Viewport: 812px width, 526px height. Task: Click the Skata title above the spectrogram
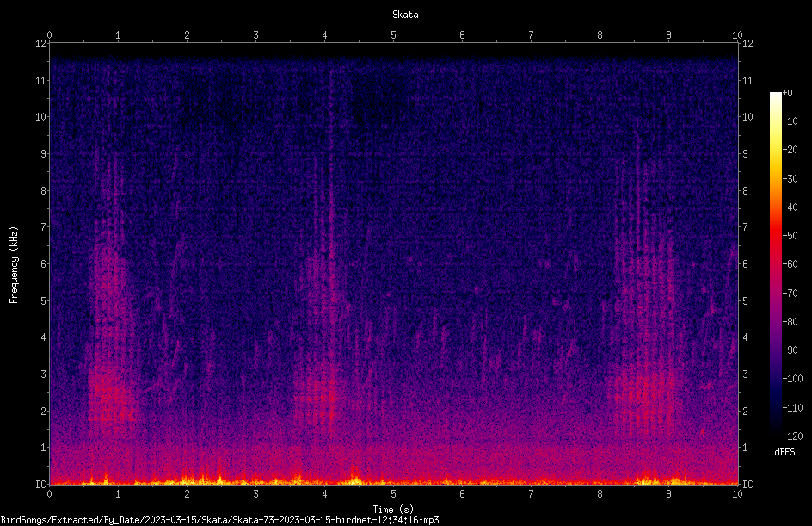click(405, 15)
